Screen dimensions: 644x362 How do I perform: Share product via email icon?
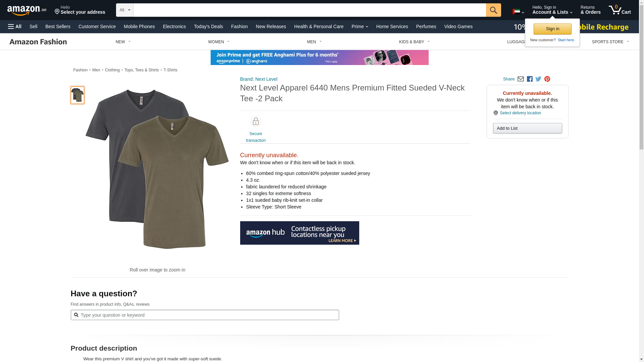521,79
